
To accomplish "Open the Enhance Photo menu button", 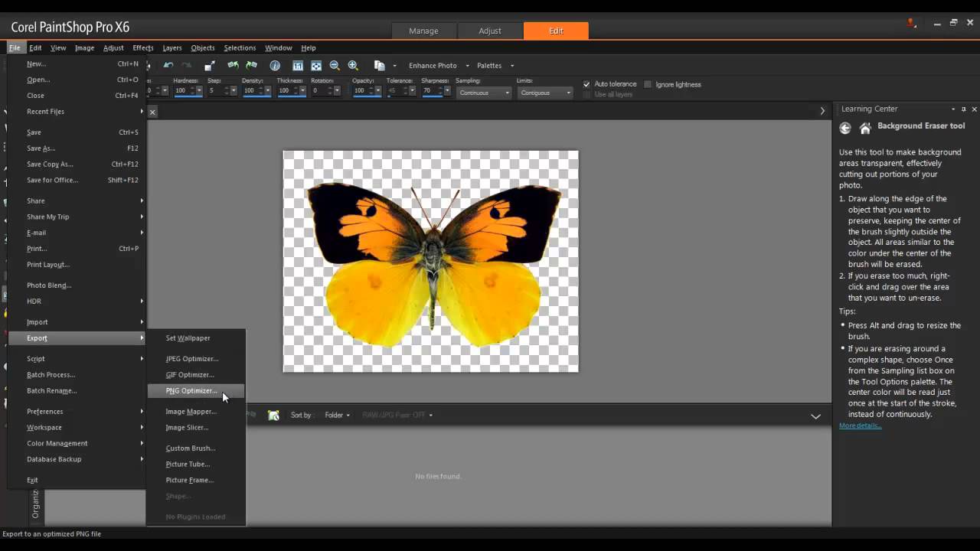I will pos(432,65).
